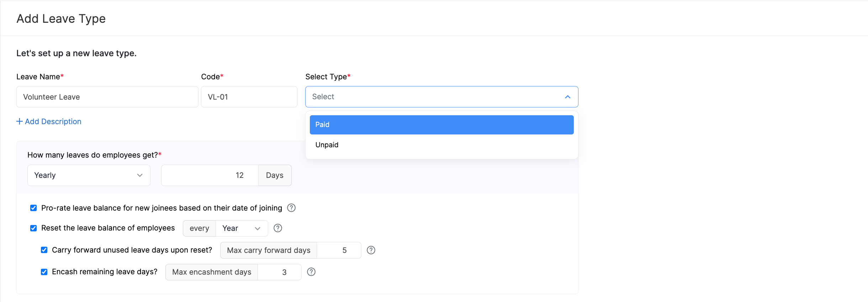The width and height of the screenshot is (868, 302).
Task: Click the leave count field showing 12
Action: 210,175
